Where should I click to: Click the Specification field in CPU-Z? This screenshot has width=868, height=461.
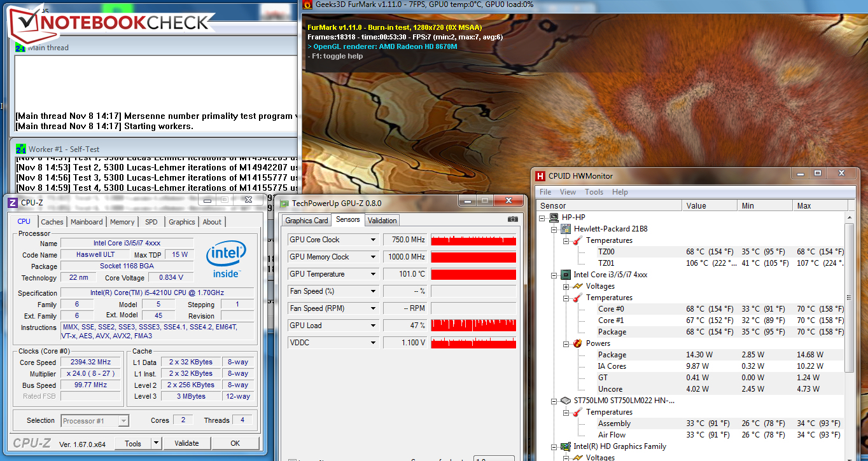pos(157,293)
